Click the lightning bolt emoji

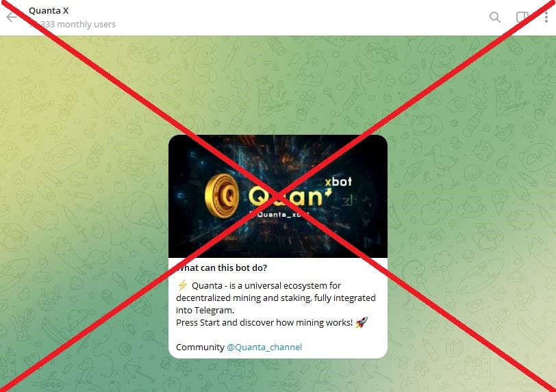(182, 285)
